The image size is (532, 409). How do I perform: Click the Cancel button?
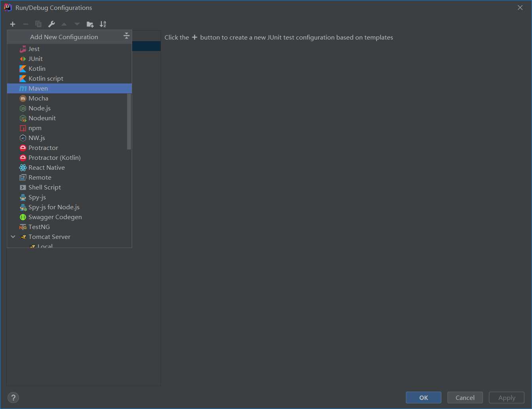pyautogui.click(x=465, y=398)
